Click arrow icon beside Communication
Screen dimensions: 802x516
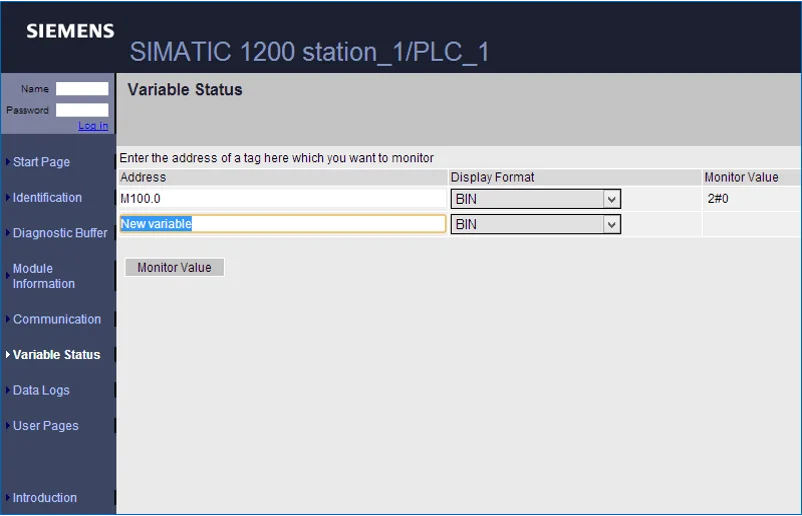point(8,319)
